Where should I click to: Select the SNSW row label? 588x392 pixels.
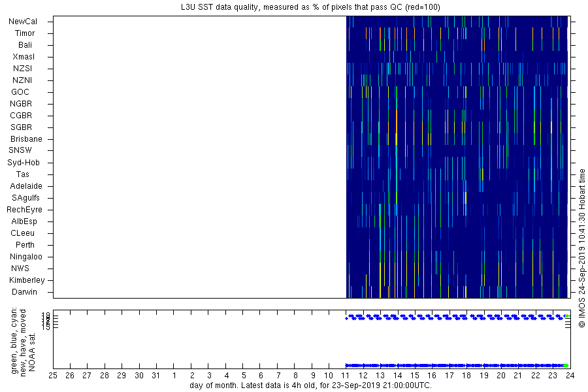pyautogui.click(x=20, y=150)
